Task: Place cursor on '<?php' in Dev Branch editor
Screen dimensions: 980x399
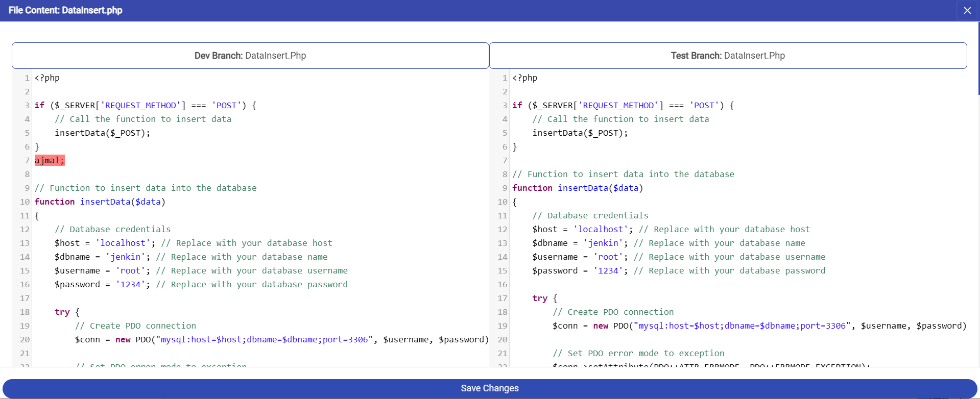Action: [47, 78]
